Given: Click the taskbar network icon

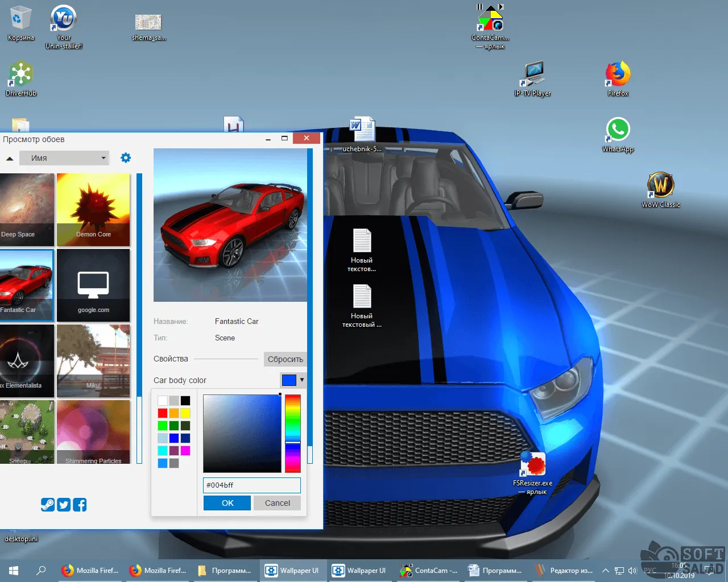Looking at the screenshot, I should tap(619, 571).
